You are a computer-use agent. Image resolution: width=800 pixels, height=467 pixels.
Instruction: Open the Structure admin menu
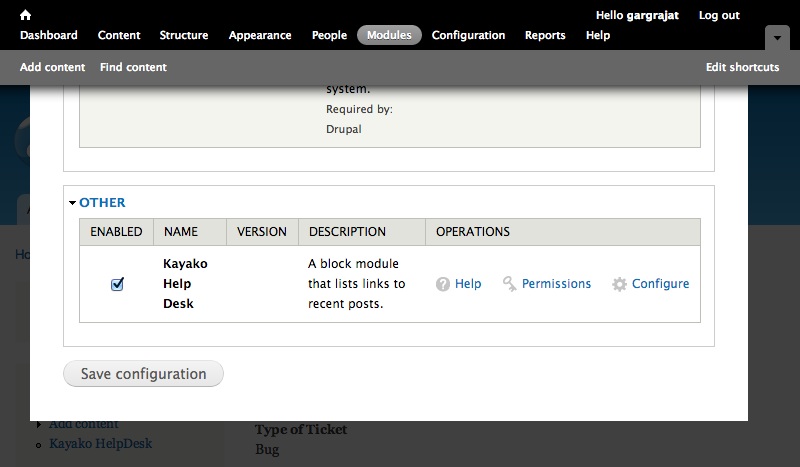184,35
